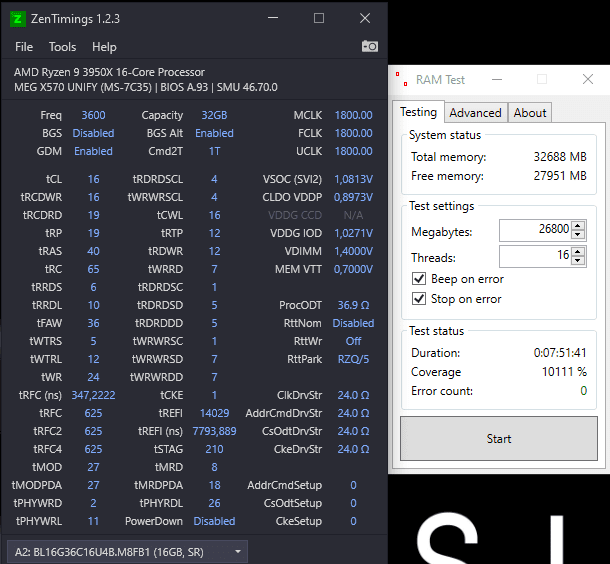Click the tREFI value 14029
Viewport: 610px width, 564px height.
coord(214,413)
